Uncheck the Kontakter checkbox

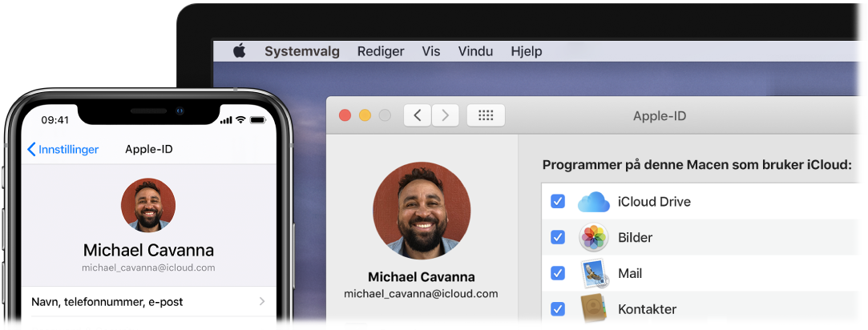558,309
